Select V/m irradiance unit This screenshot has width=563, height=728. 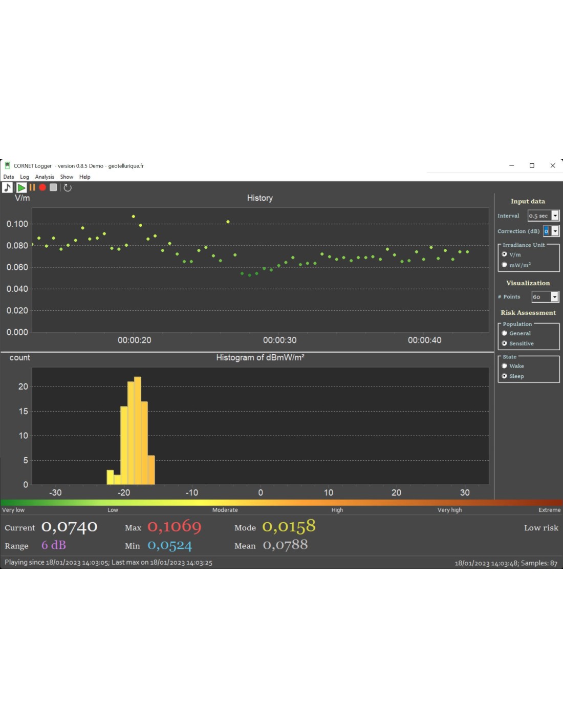[x=505, y=254]
